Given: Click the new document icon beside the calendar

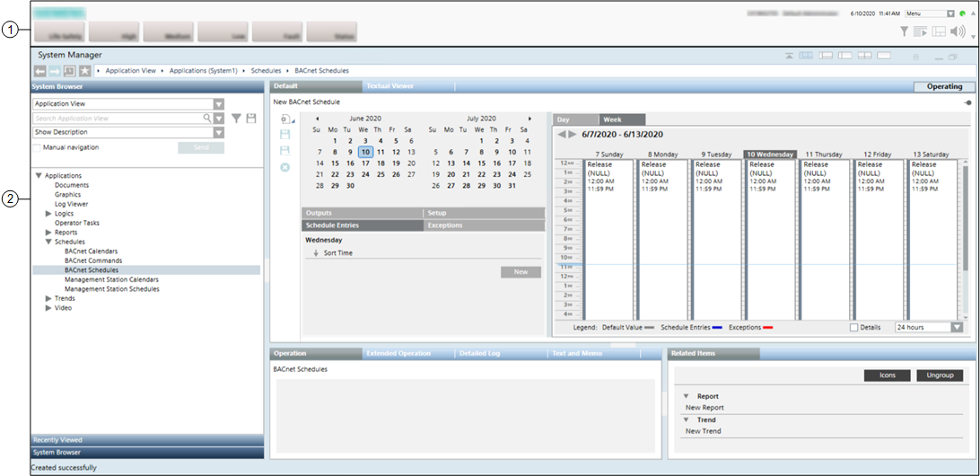Looking at the screenshot, I should pyautogui.click(x=285, y=119).
